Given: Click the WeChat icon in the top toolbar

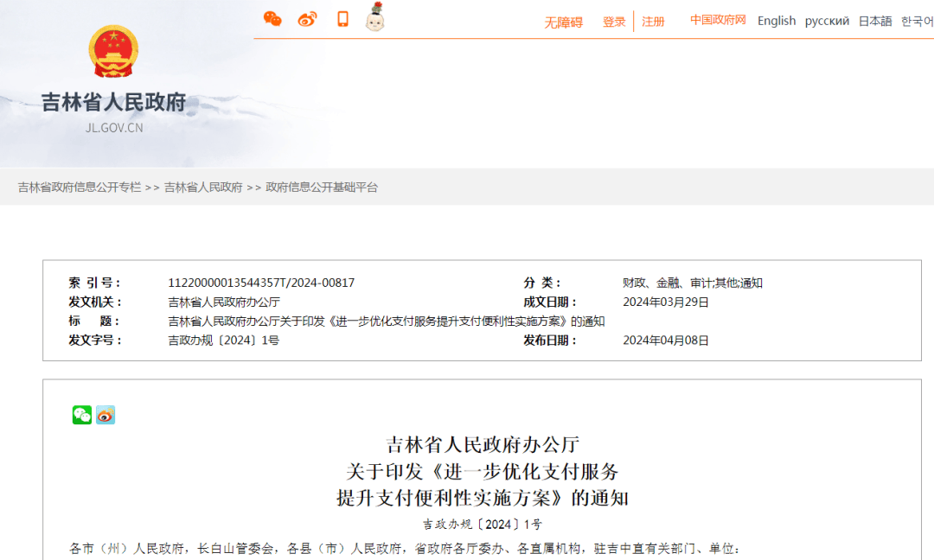Looking at the screenshot, I should (x=272, y=18).
